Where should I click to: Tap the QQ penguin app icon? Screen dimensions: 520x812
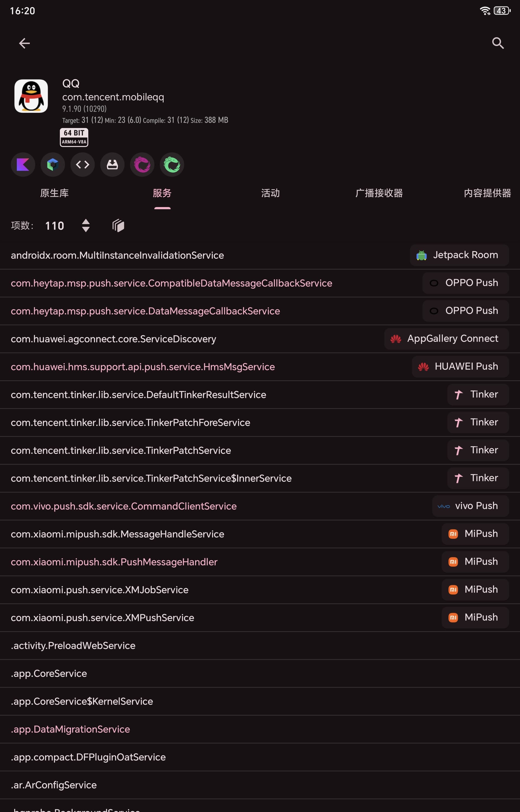31,96
